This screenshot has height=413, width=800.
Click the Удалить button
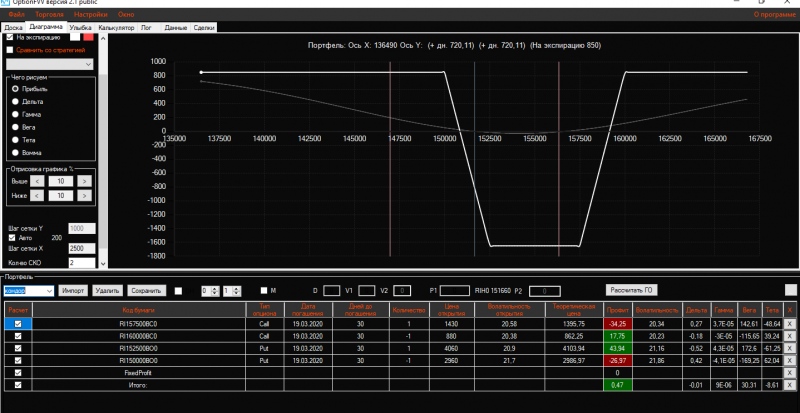[108, 290]
